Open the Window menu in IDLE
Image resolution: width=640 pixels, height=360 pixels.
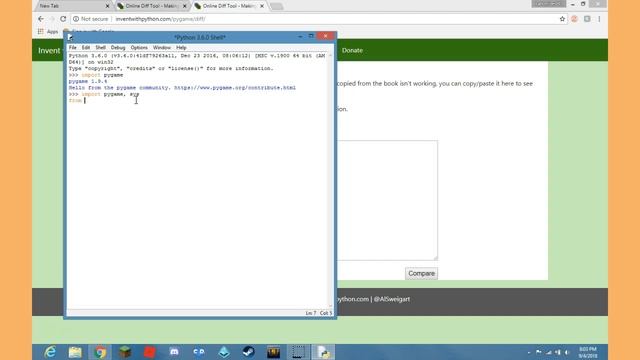[162, 48]
